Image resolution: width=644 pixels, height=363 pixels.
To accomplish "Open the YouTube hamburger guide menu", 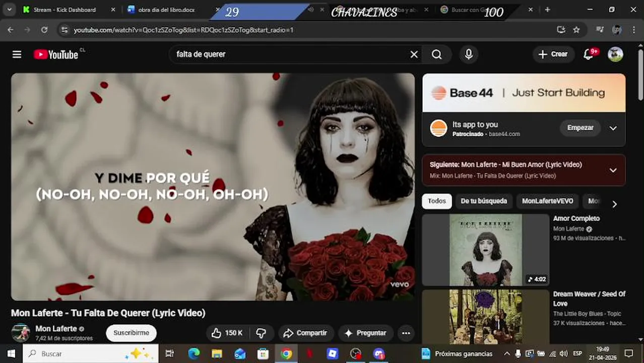I will (x=17, y=54).
